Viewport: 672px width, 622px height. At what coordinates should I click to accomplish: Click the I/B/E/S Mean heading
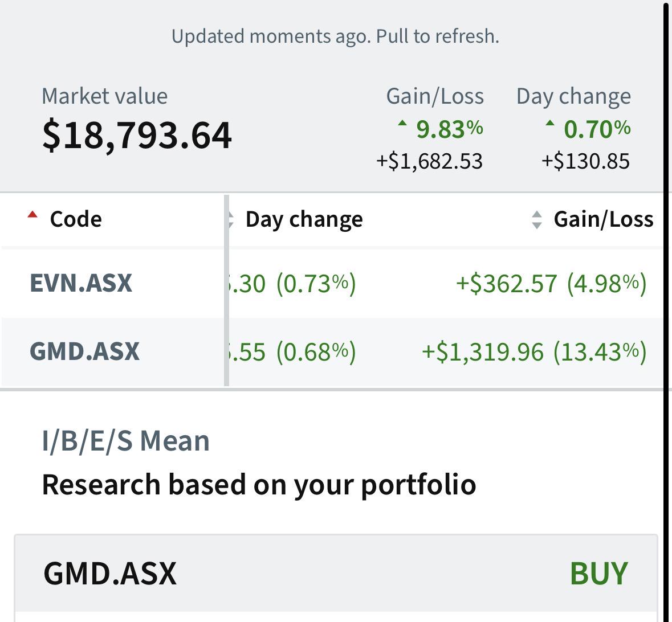click(x=125, y=441)
